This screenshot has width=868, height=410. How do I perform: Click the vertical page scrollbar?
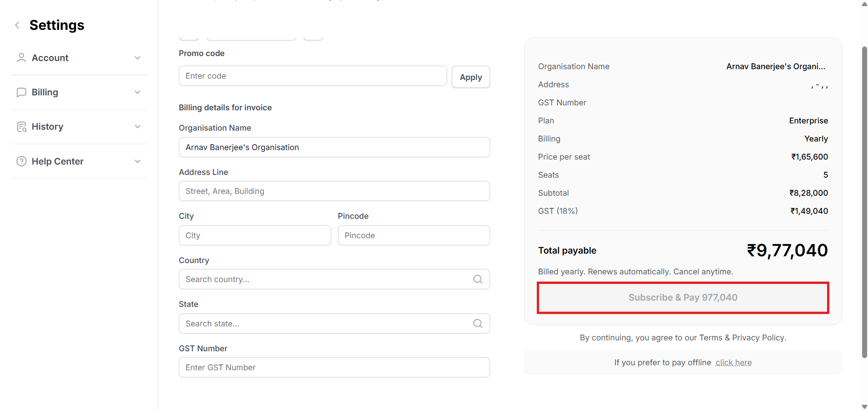point(864,203)
